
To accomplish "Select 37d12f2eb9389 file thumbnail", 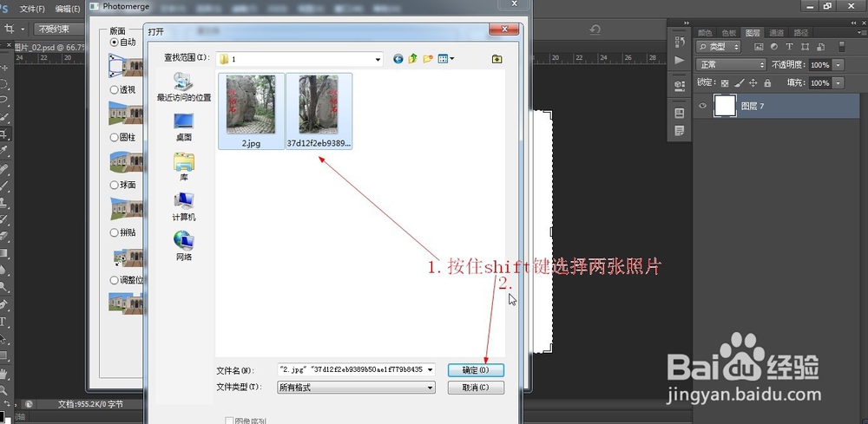I will (319, 111).
